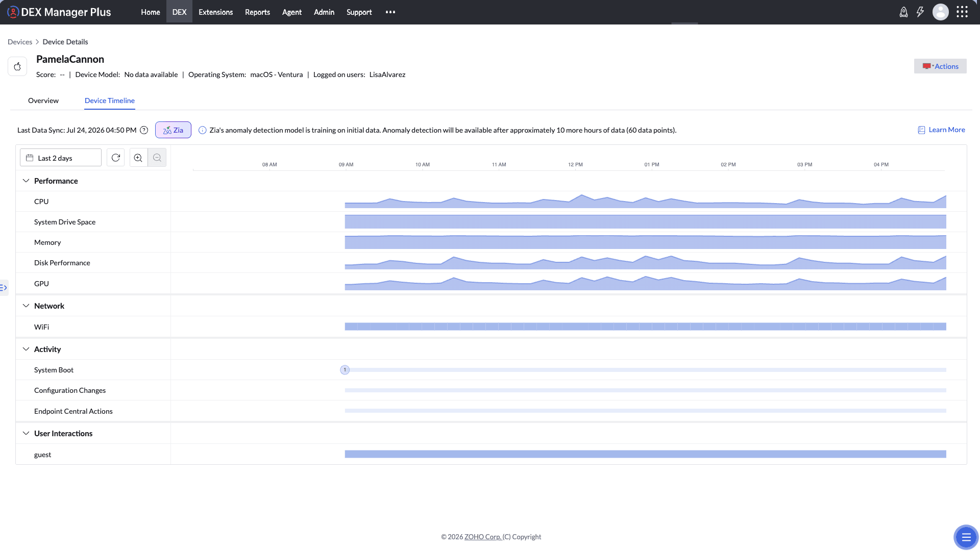Click the Learn More link
Viewport: 980px width, 551px height.
click(947, 130)
